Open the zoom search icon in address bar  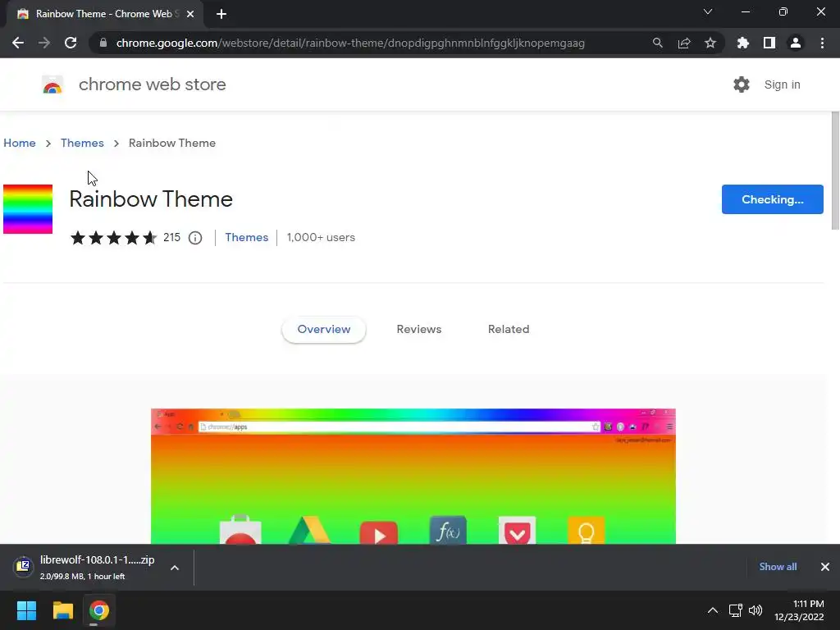click(x=657, y=43)
